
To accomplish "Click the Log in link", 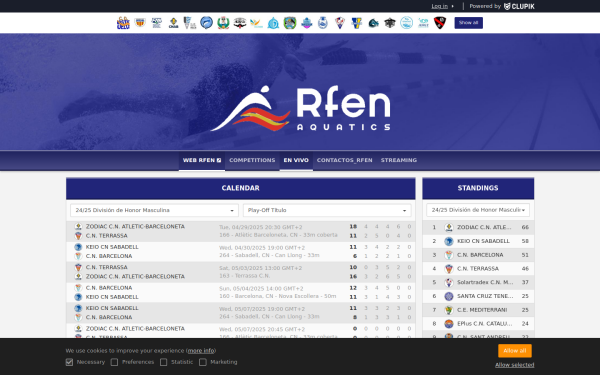I will click(440, 6).
